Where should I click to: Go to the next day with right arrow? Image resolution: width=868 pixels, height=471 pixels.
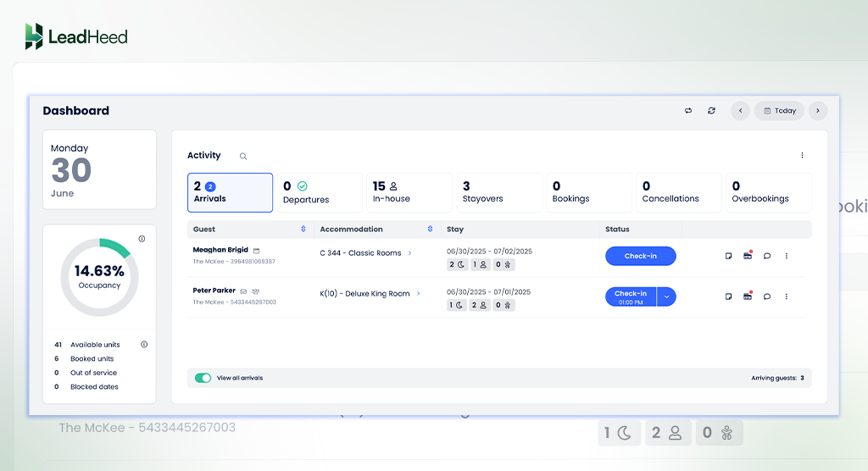click(818, 111)
